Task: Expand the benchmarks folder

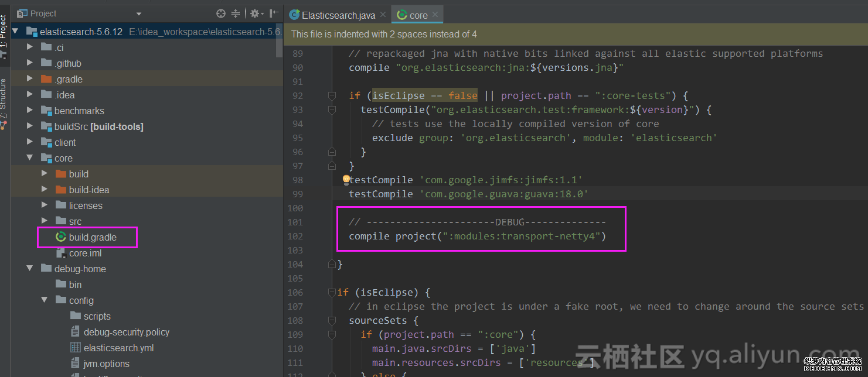Action: 30,111
